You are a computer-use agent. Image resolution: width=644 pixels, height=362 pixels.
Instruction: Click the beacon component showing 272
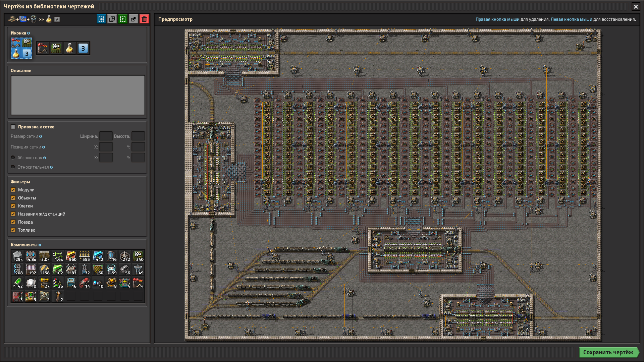(125, 256)
